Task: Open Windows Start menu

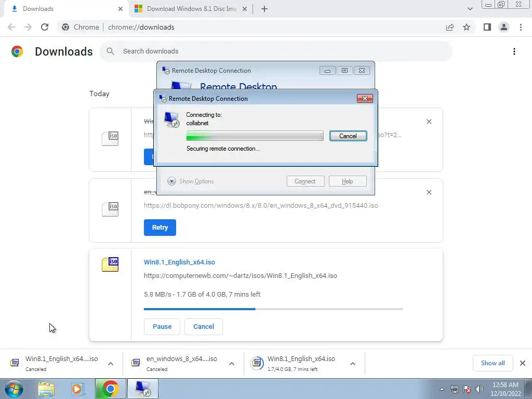Action: pyautogui.click(x=14, y=389)
